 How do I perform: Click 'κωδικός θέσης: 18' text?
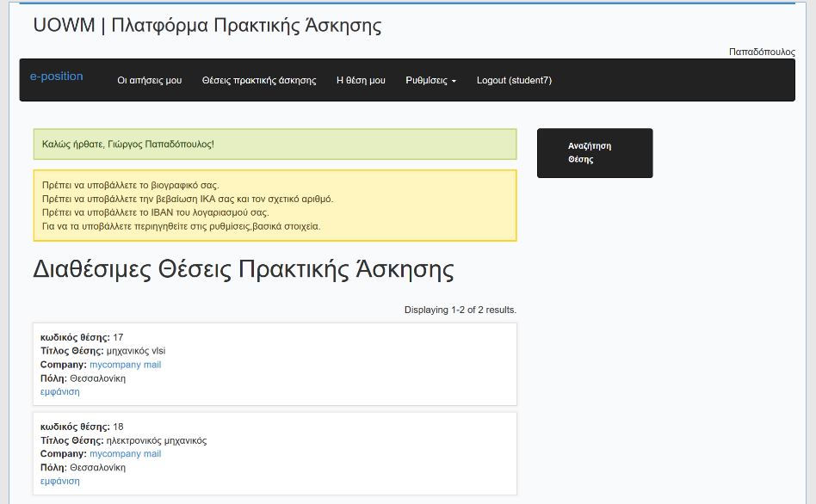coord(82,427)
